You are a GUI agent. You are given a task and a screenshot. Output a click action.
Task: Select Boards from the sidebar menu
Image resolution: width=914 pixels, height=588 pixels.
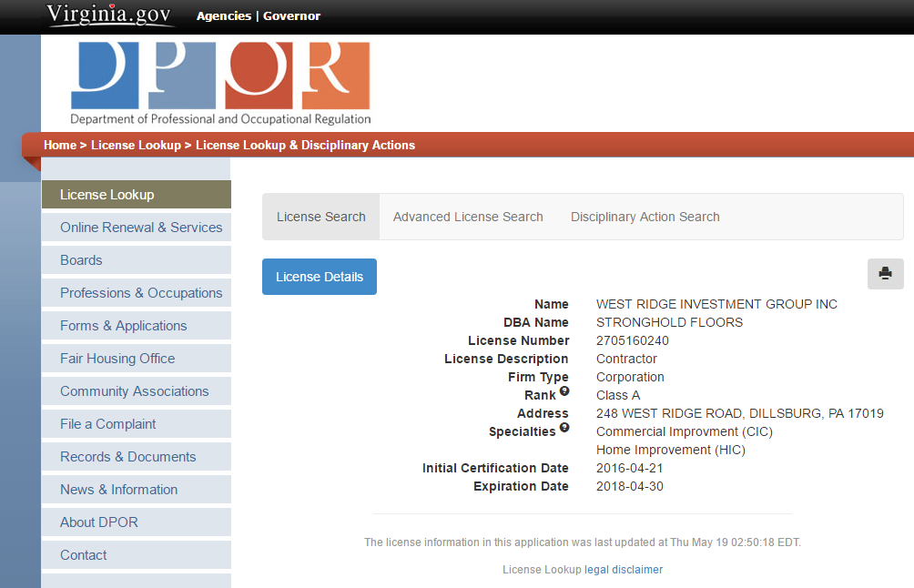(81, 260)
